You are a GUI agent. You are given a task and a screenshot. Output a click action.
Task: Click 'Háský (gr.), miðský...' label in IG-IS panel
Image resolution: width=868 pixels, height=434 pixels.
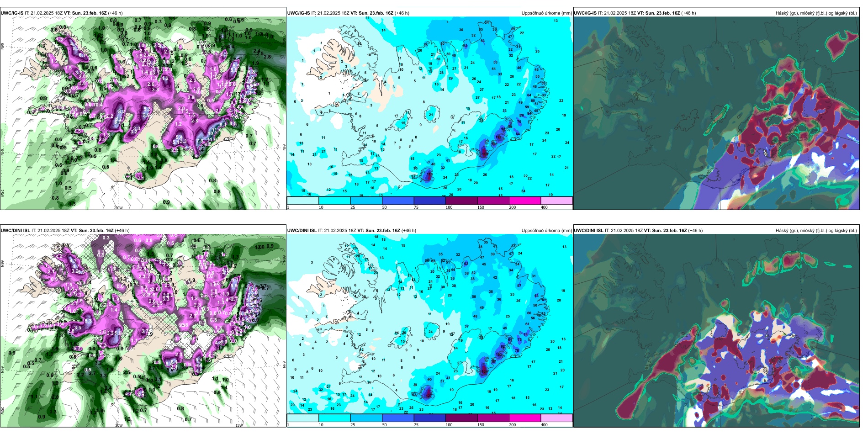816,13
